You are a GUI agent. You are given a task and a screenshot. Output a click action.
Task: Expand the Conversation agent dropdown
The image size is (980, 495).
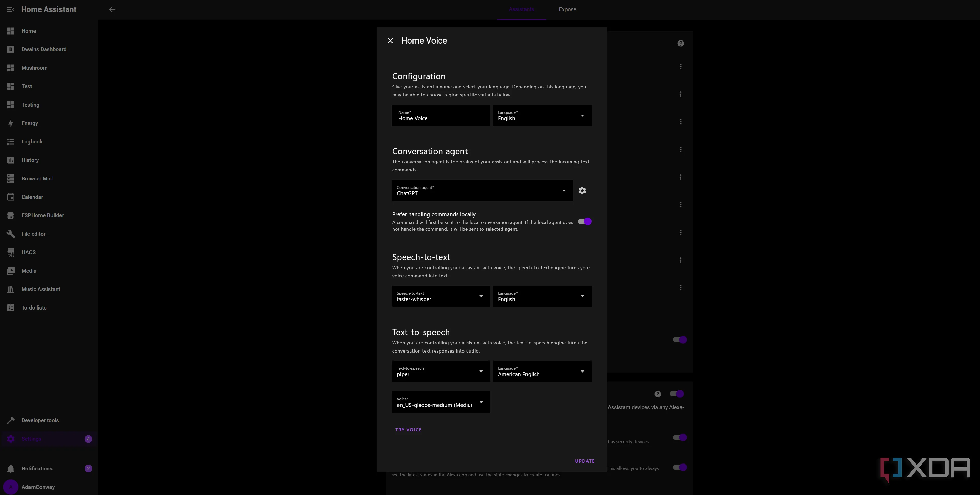click(x=482, y=191)
